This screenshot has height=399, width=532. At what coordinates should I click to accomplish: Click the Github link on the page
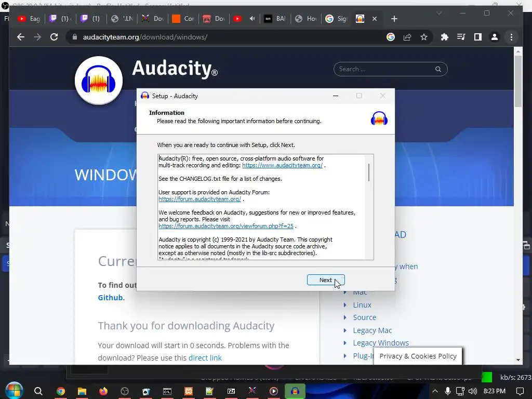point(111,298)
